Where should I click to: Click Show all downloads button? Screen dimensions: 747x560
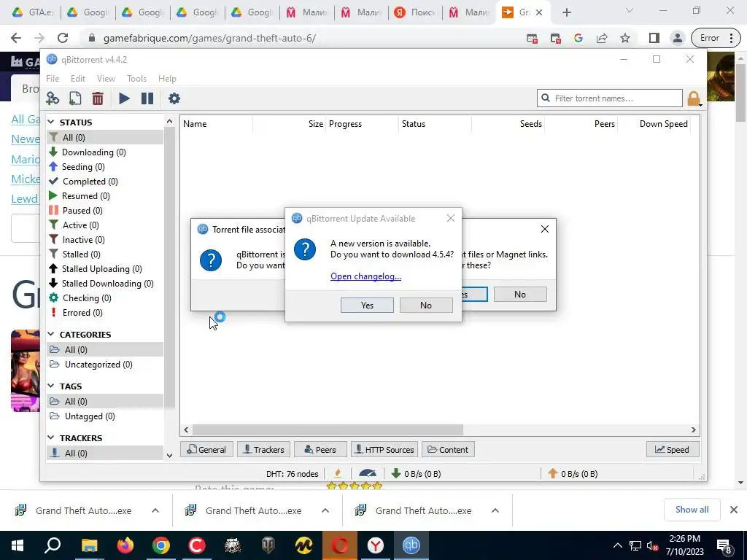click(x=692, y=510)
